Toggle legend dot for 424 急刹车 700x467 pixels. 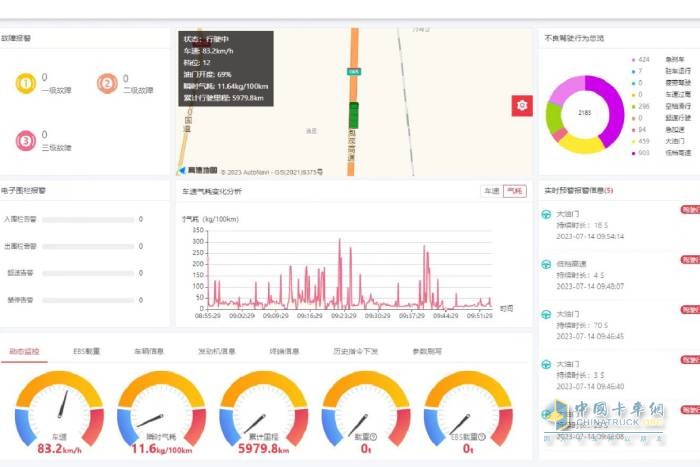pyautogui.click(x=633, y=59)
